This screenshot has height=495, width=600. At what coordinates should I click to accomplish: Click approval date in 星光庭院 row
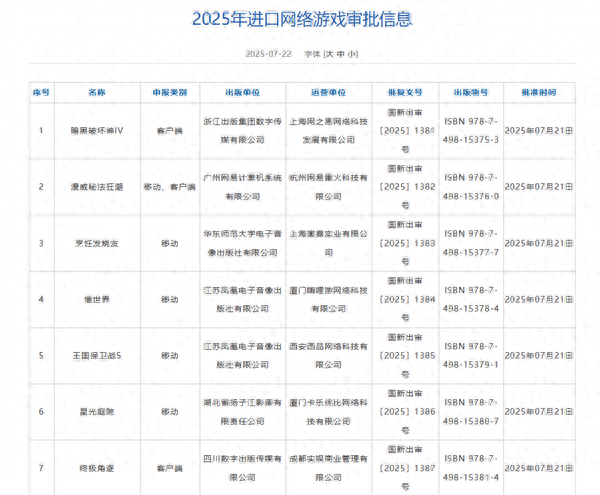(x=539, y=412)
